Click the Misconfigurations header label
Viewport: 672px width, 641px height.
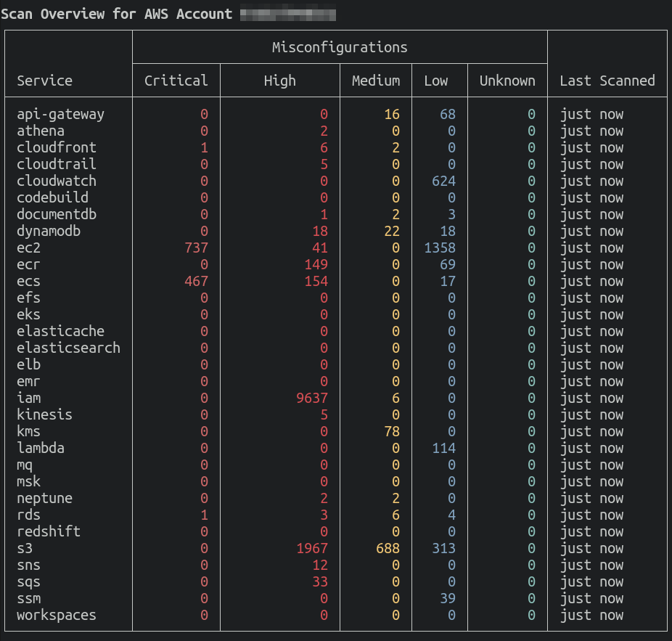tap(339, 46)
